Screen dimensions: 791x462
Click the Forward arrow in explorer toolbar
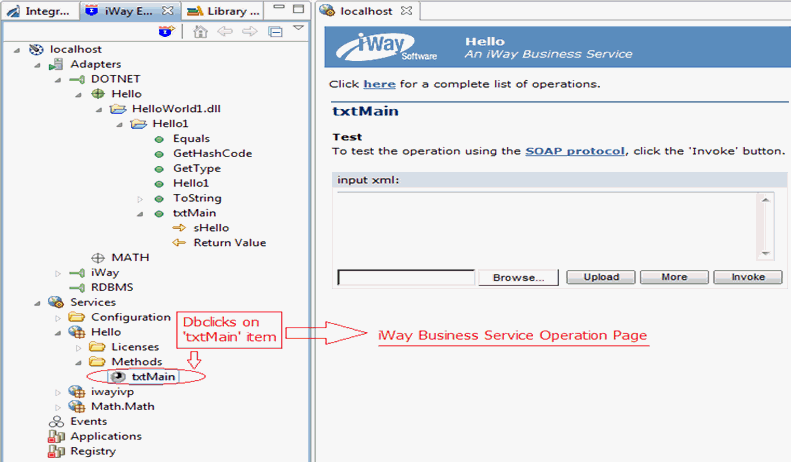250,31
